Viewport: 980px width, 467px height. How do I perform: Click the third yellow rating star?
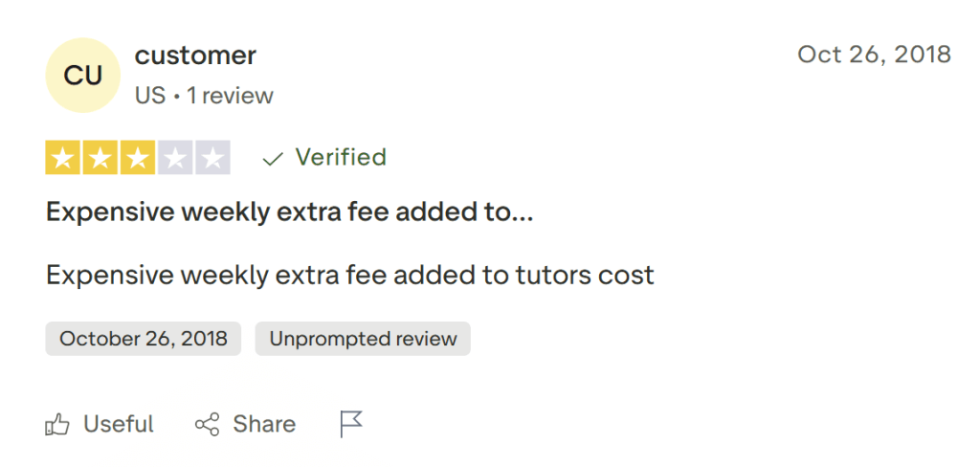tap(138, 159)
